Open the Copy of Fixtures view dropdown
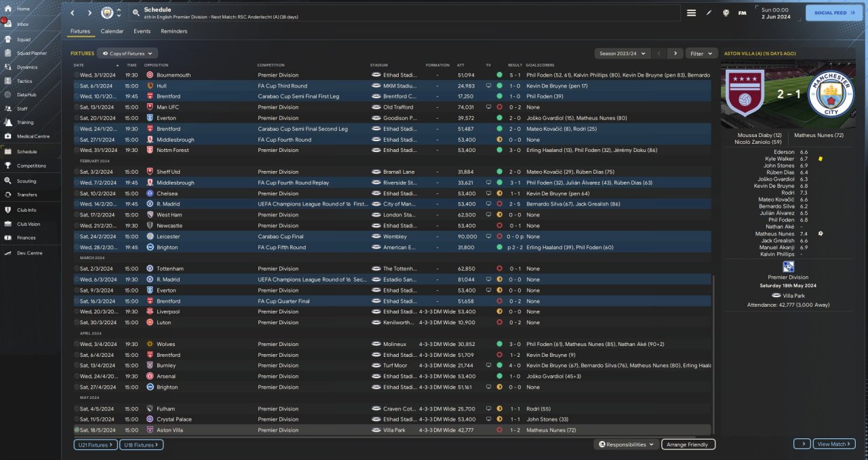Image resolution: width=868 pixels, height=460 pixels. (x=127, y=53)
